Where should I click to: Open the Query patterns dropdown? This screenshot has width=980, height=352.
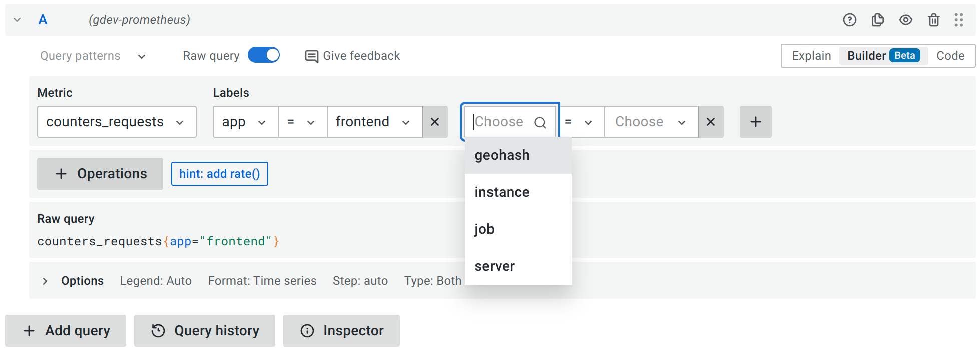(93, 56)
